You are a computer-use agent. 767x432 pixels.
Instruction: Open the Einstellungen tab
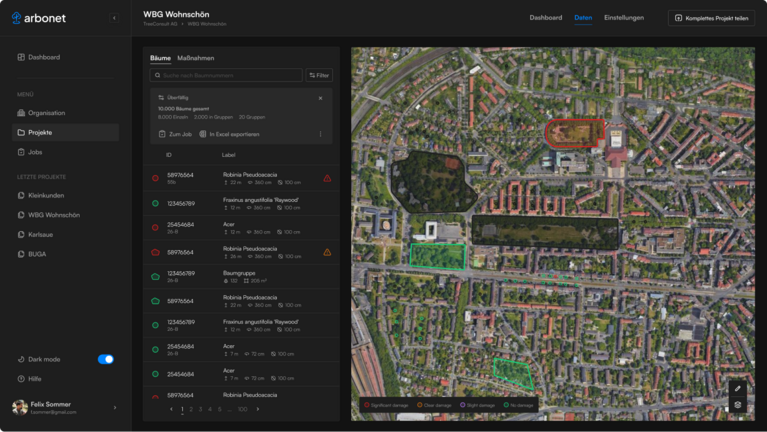[x=624, y=18]
